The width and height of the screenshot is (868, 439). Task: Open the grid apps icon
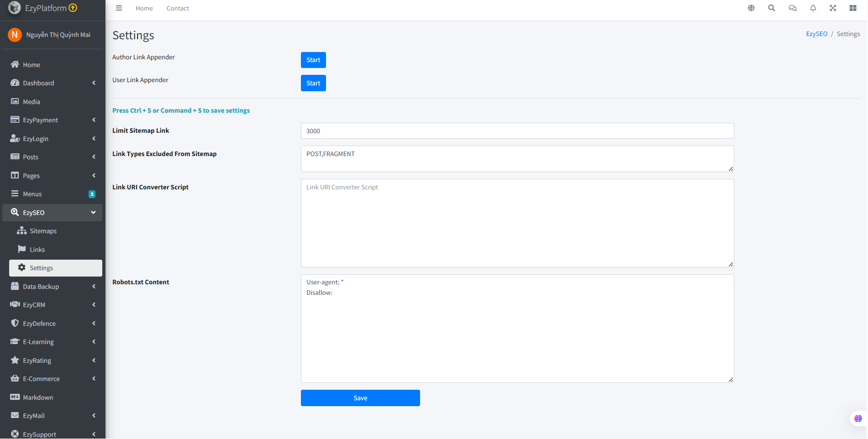click(x=853, y=8)
